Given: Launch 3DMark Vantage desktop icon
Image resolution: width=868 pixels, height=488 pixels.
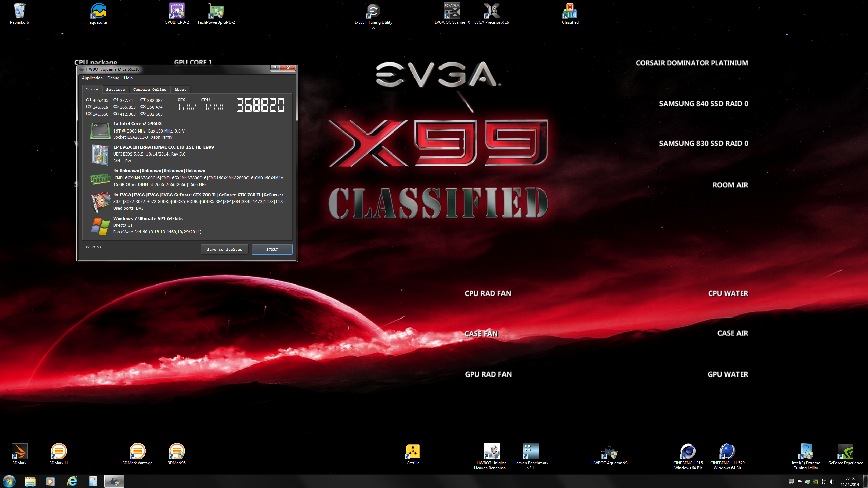Looking at the screenshot, I should [x=137, y=454].
